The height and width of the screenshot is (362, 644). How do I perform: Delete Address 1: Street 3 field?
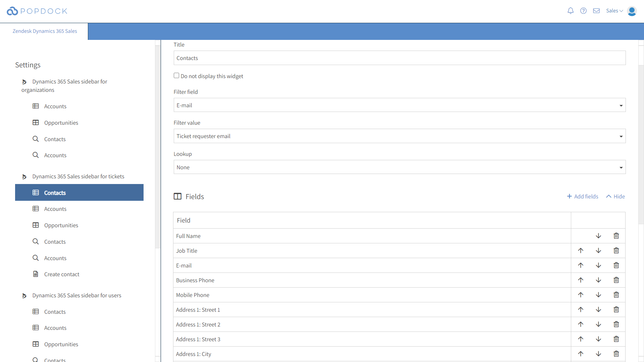pos(616,339)
